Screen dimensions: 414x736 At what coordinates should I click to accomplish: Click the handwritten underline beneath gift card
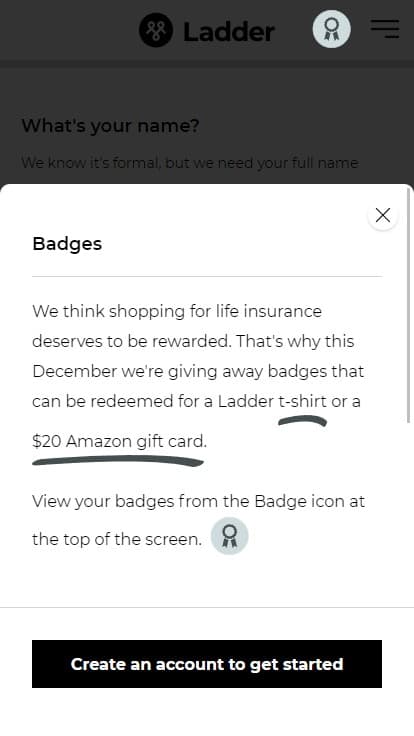click(117, 462)
